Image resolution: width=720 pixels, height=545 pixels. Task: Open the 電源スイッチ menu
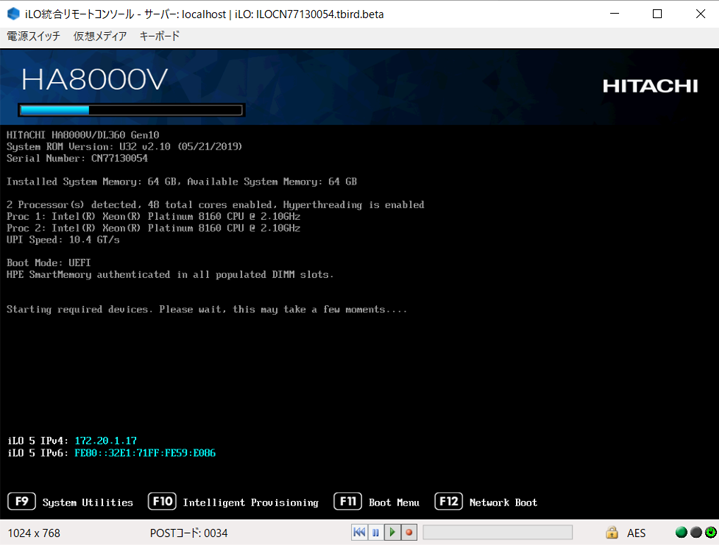pyautogui.click(x=34, y=36)
